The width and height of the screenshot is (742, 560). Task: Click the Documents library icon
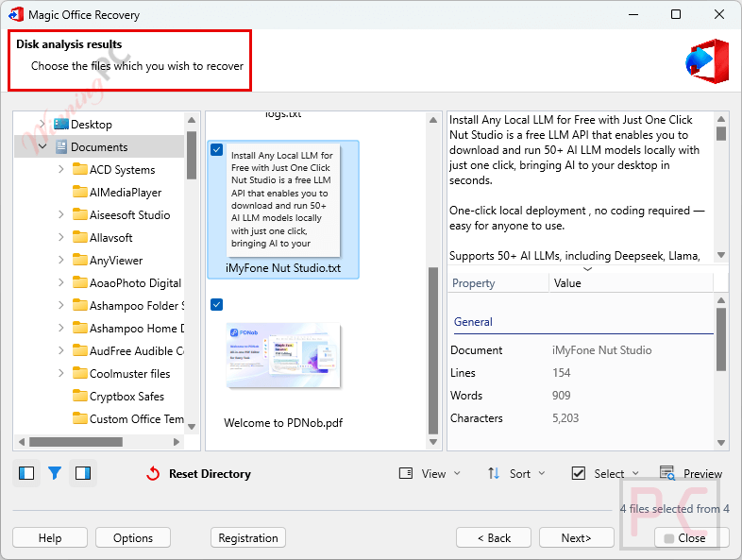(x=61, y=146)
